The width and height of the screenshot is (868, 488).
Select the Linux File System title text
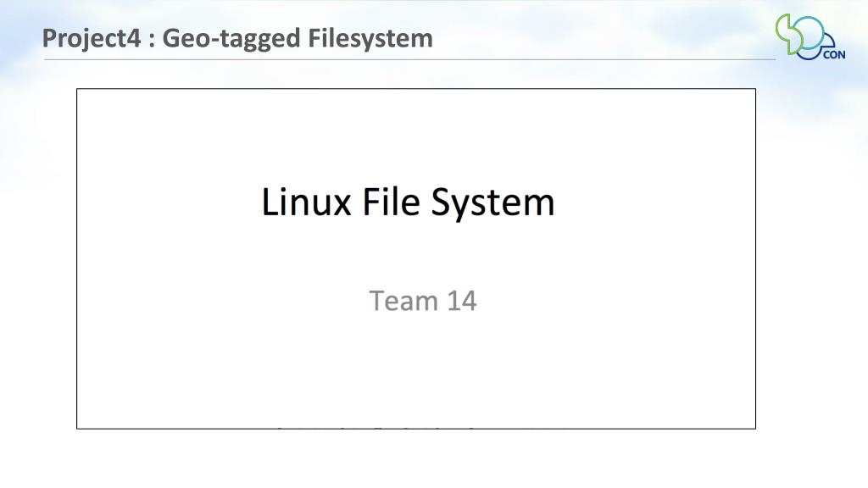pyautogui.click(x=408, y=202)
